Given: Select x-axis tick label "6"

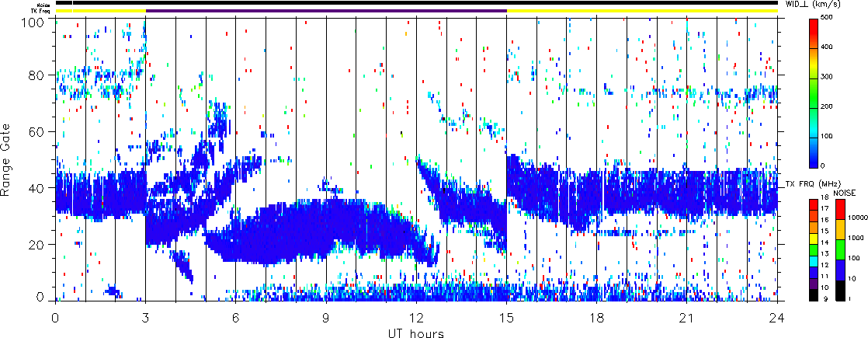Looking at the screenshot, I should click(x=236, y=317).
